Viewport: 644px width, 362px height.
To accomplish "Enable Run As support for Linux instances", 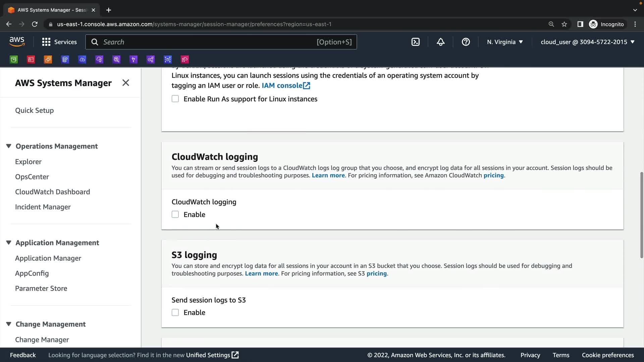I will [x=175, y=99].
